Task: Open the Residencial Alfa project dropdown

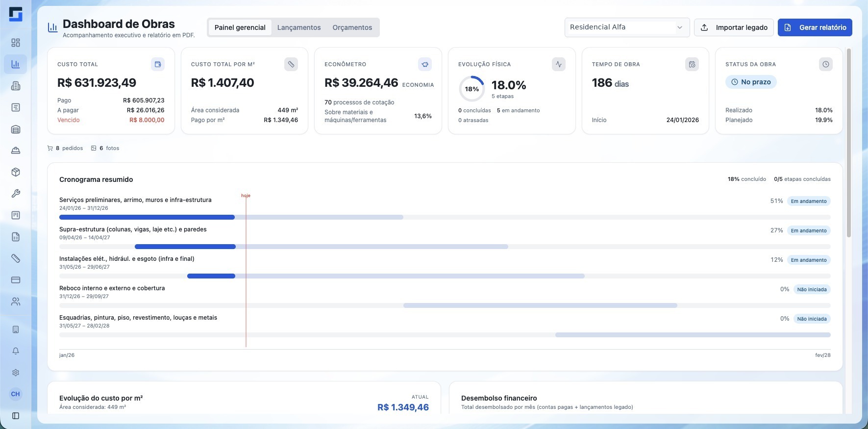Action: point(627,27)
